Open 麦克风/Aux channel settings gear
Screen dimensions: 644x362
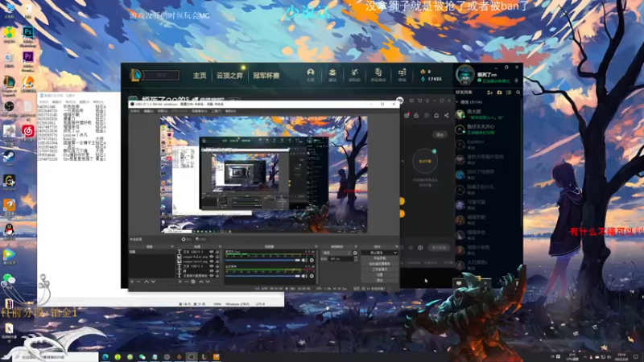312,260
